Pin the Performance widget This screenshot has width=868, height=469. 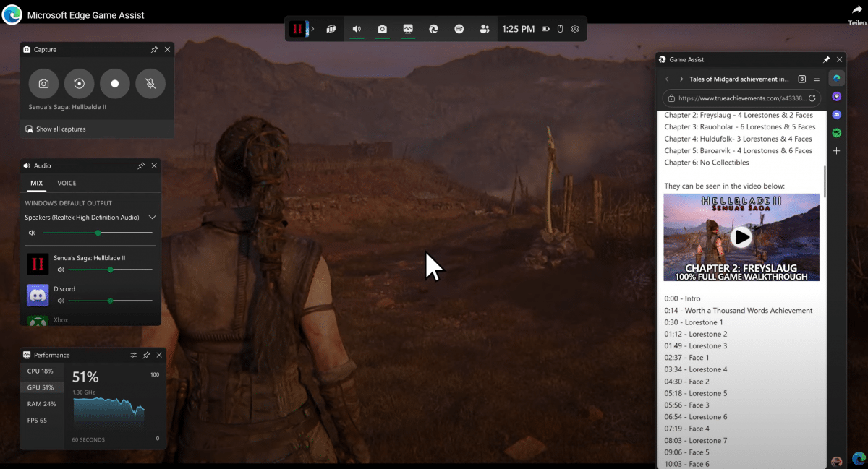pos(146,355)
